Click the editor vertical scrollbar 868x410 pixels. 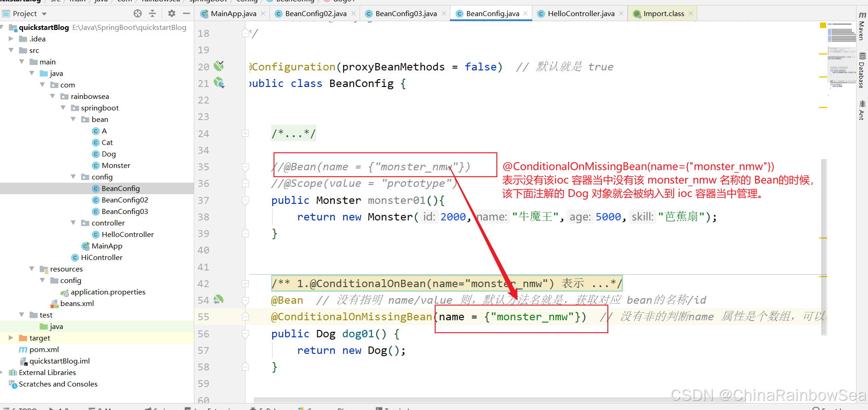824,247
